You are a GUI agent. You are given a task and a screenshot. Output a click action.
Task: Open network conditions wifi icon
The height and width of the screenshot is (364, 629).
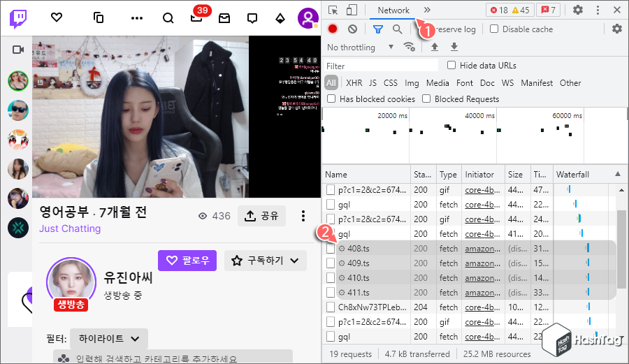409,47
